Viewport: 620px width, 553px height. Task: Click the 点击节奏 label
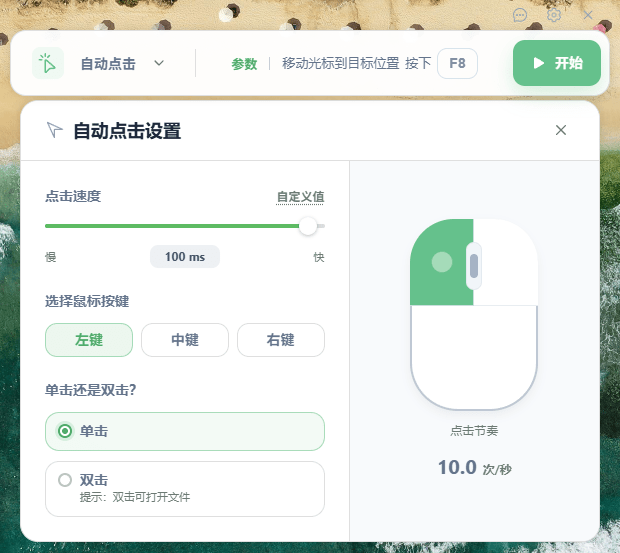(474, 431)
